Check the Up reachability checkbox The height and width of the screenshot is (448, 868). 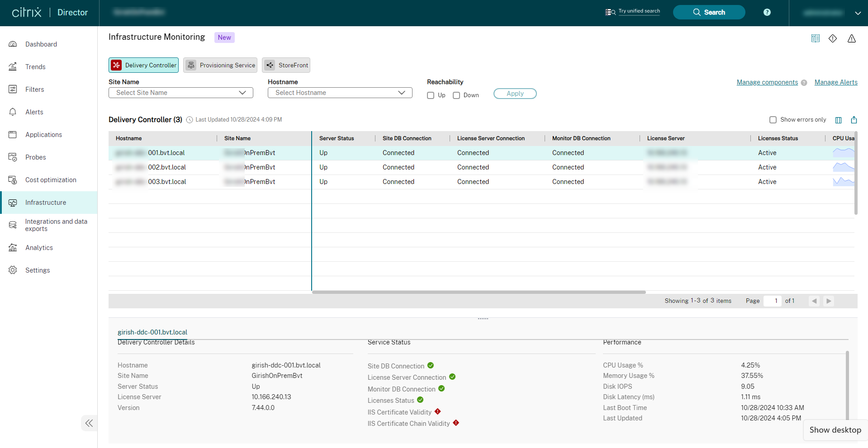[430, 95]
